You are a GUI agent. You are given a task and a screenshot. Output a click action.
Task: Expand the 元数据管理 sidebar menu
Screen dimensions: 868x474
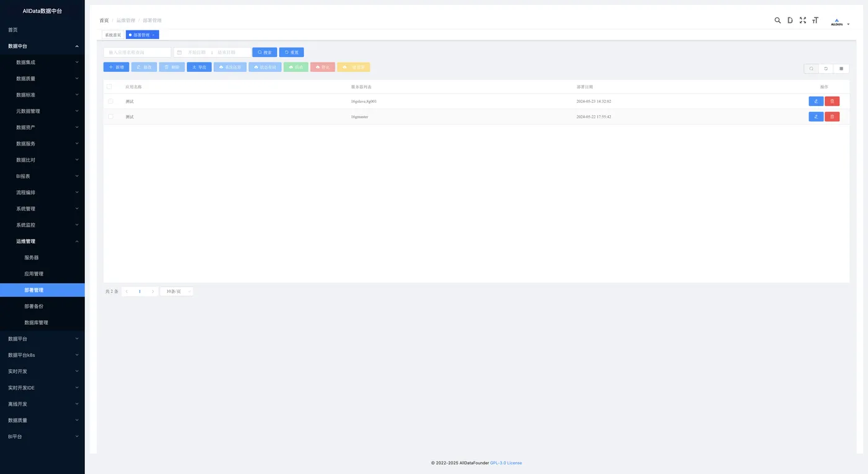42,111
